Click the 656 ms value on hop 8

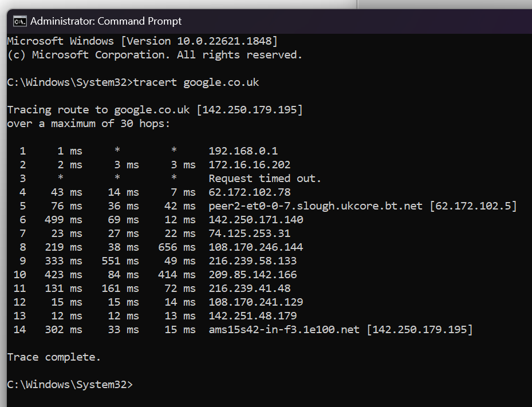tap(176, 247)
